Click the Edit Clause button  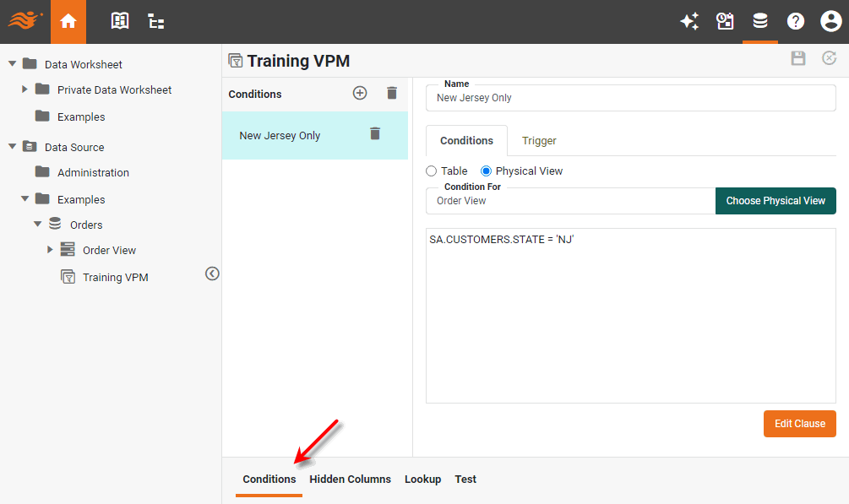click(x=799, y=424)
